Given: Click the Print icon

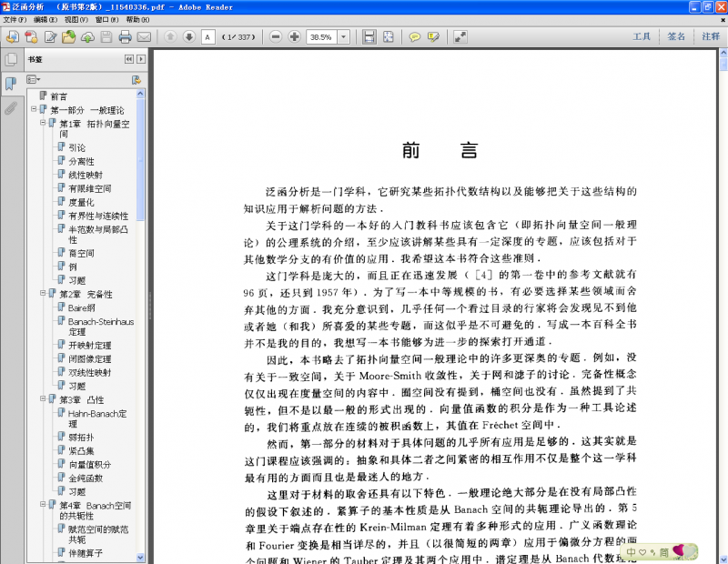Looking at the screenshot, I should 125,36.
